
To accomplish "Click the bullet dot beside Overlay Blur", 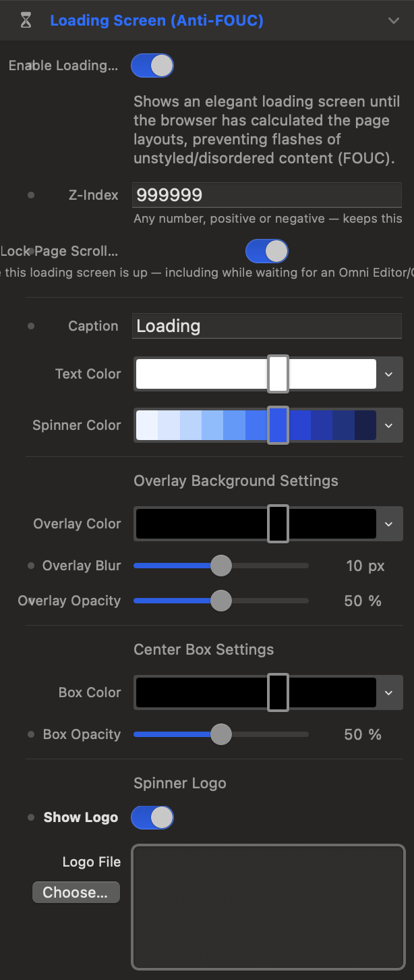I will click(31, 566).
